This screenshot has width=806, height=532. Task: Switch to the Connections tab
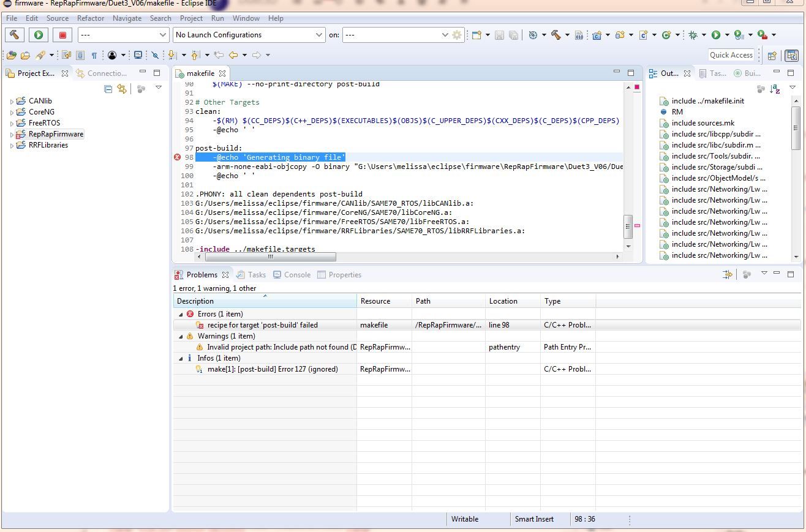pyautogui.click(x=102, y=73)
